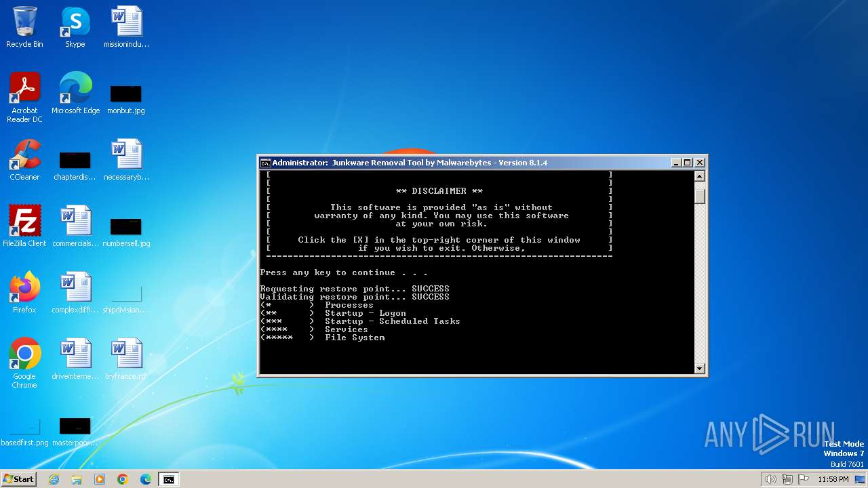Open Acrobat Reader DC shortcut
This screenshot has height=488, width=868.
24,98
